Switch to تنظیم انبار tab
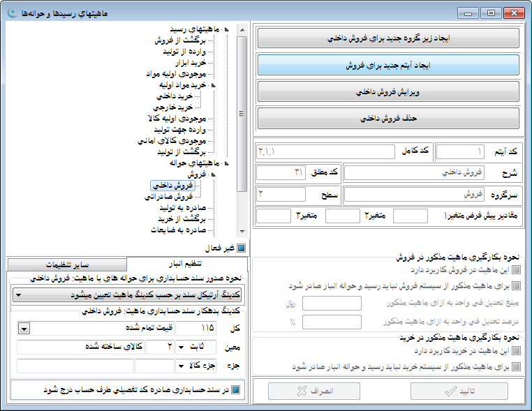Image resolution: width=532 pixels, height=411 pixels. pos(186,264)
